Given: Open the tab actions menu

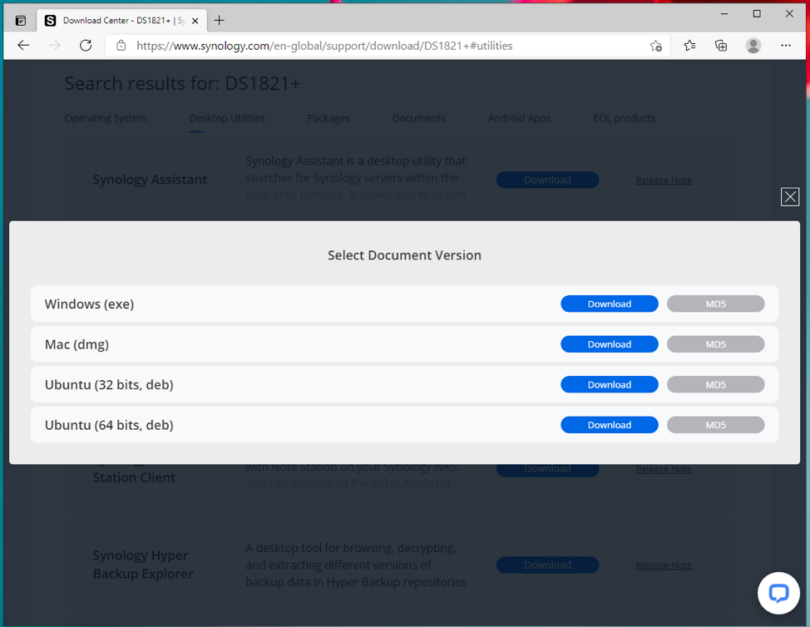Looking at the screenshot, I should (x=21, y=21).
